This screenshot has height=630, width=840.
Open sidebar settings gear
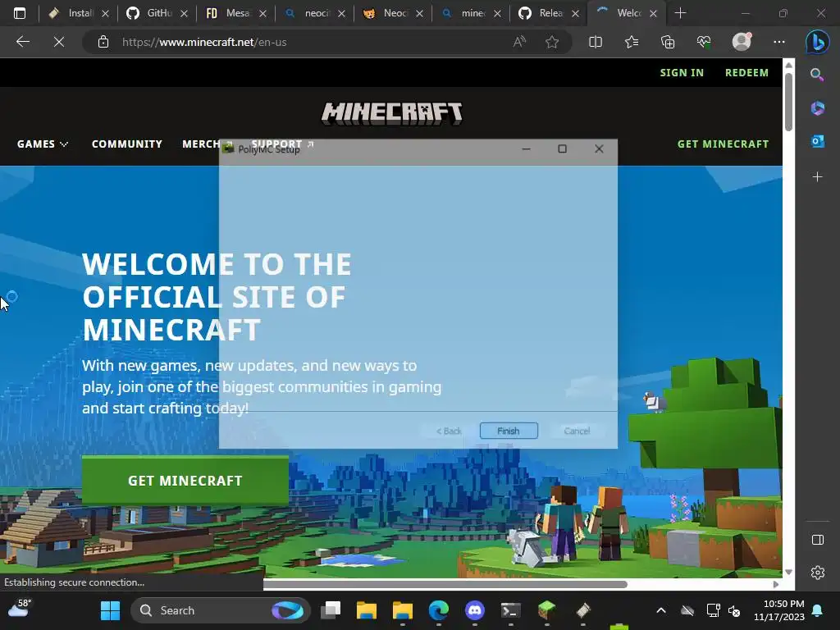pyautogui.click(x=818, y=573)
